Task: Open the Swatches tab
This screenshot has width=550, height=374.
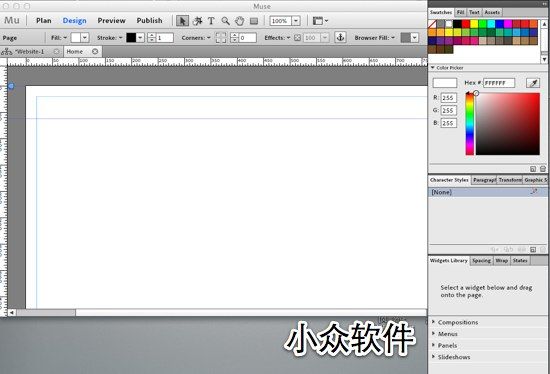Action: pos(441,12)
